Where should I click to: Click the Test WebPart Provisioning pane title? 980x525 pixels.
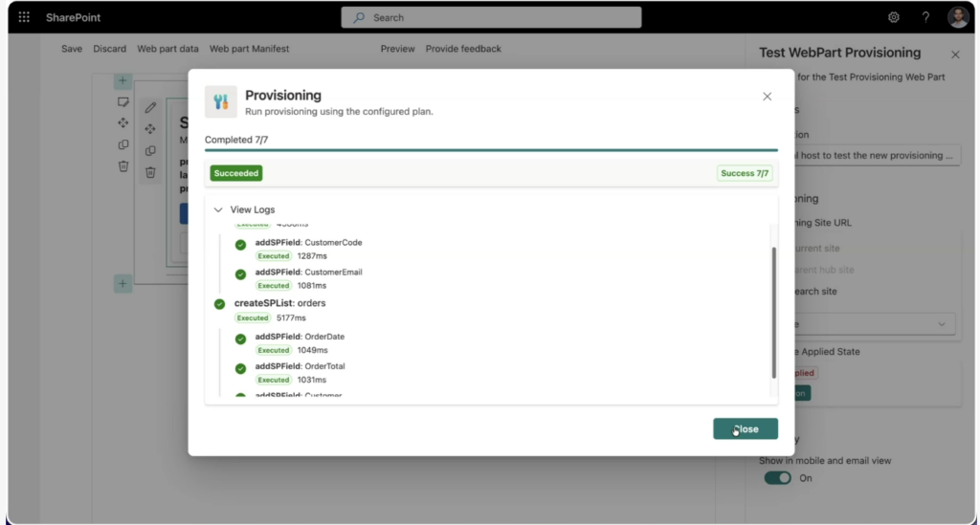pos(840,53)
